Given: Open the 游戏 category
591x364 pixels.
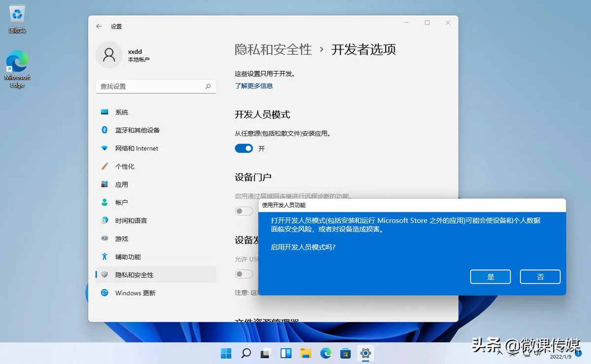Looking at the screenshot, I should (x=156, y=239).
